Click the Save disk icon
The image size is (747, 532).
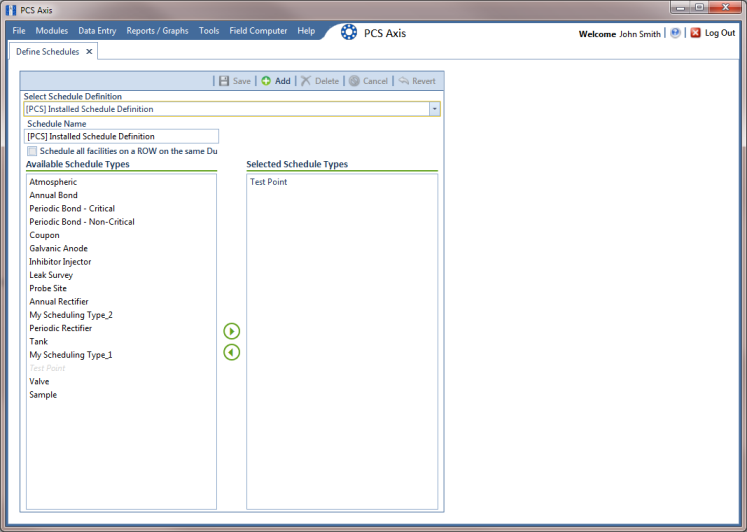224,81
